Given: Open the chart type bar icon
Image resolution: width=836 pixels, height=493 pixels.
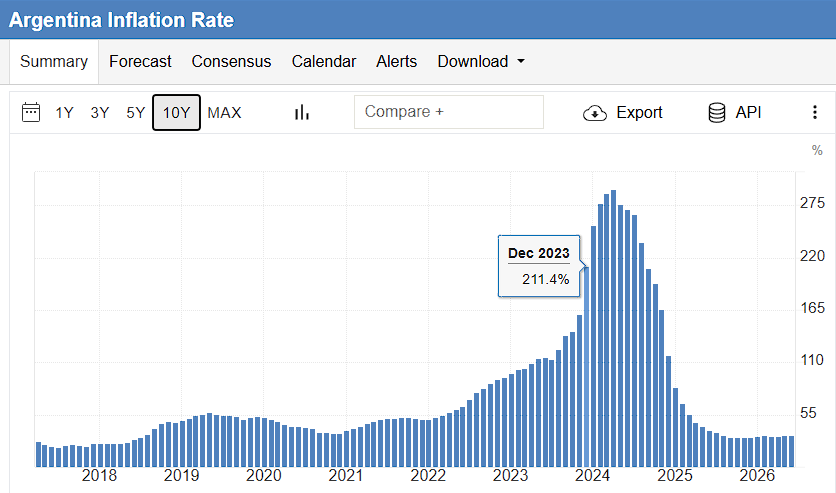Looking at the screenshot, I should click(302, 112).
